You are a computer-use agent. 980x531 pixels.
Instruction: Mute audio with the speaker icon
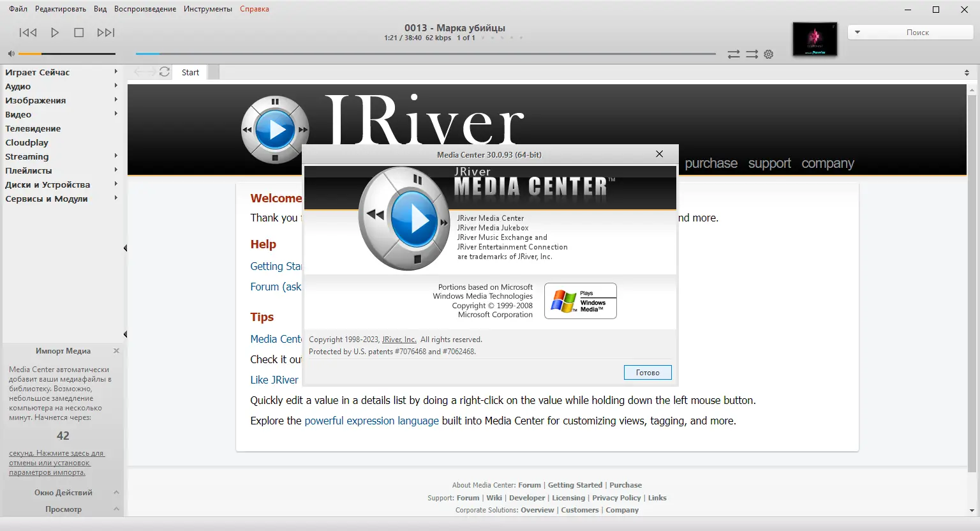(x=10, y=53)
